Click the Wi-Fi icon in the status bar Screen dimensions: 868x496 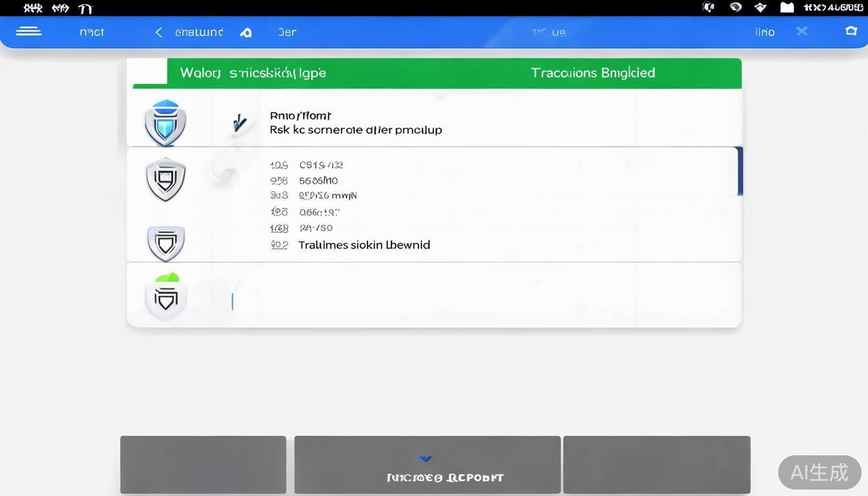tap(760, 8)
